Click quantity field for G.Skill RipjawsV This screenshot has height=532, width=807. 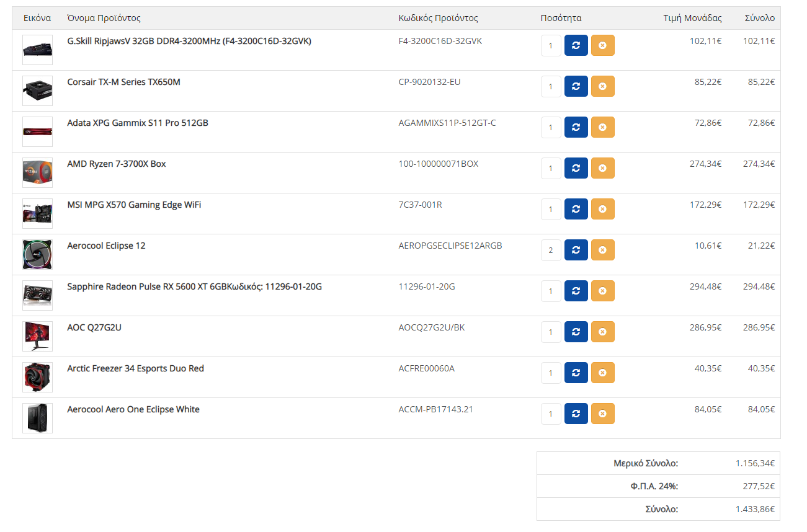(551, 45)
